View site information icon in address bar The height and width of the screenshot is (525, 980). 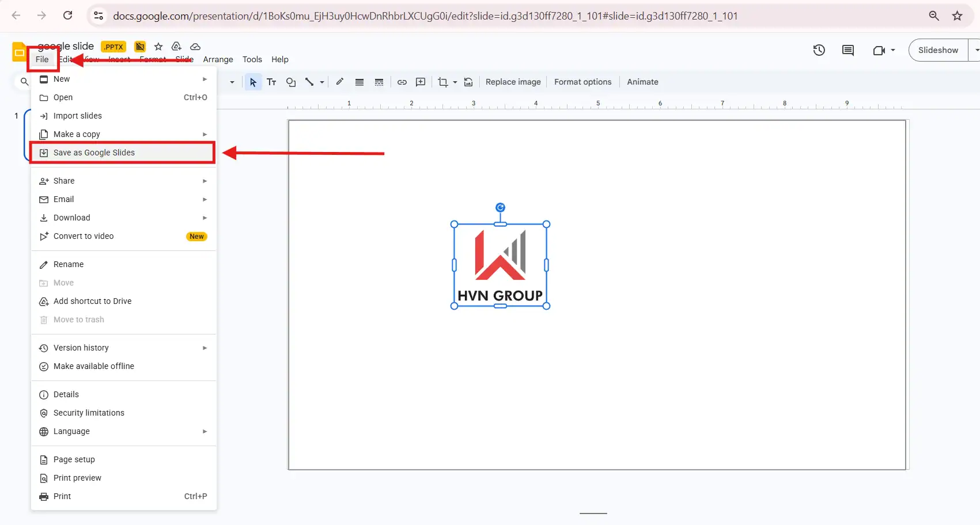pos(99,16)
